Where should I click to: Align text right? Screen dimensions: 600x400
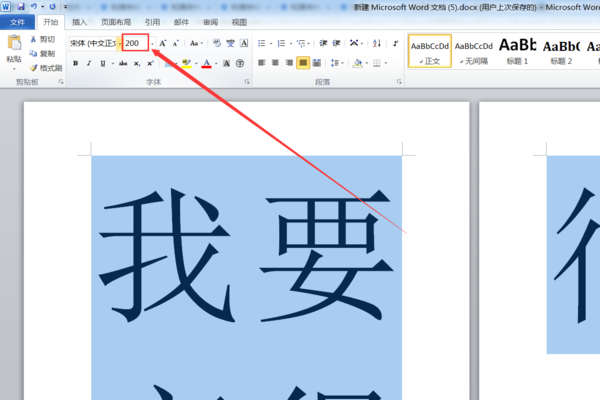click(289, 62)
